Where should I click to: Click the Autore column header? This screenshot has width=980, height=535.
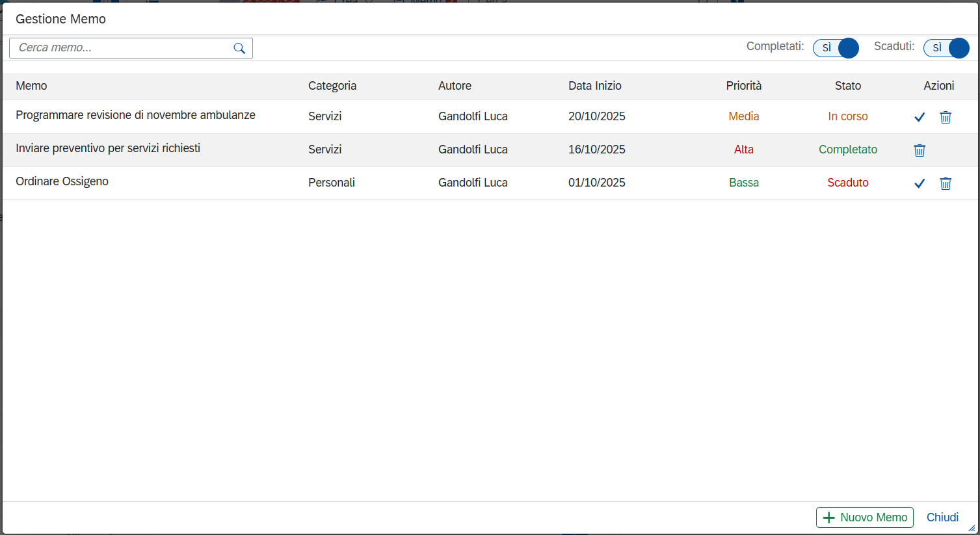(x=455, y=86)
